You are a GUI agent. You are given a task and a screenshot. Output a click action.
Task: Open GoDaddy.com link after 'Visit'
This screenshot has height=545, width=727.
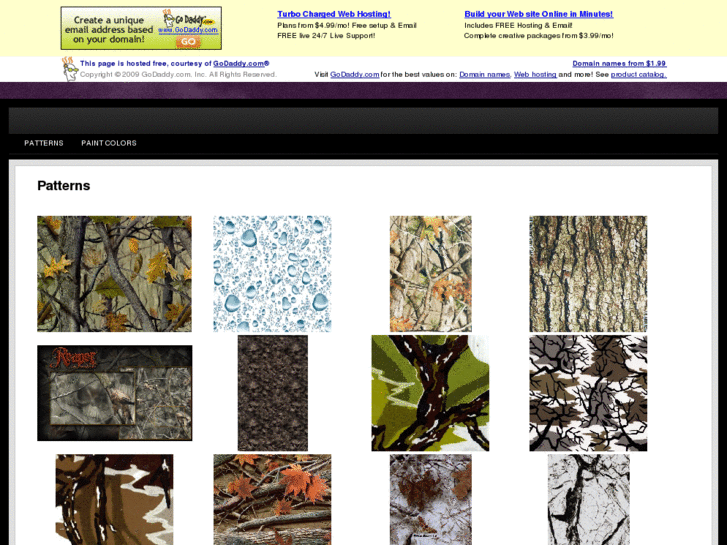tap(355, 74)
